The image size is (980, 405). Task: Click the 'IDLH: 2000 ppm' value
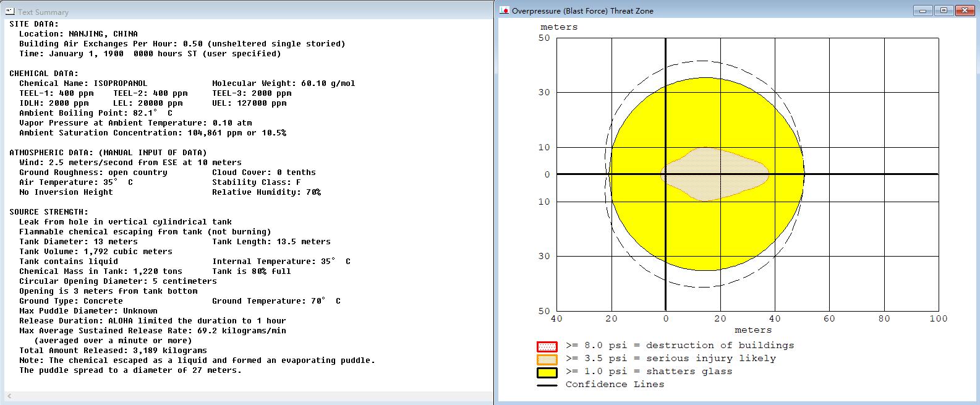coord(54,103)
